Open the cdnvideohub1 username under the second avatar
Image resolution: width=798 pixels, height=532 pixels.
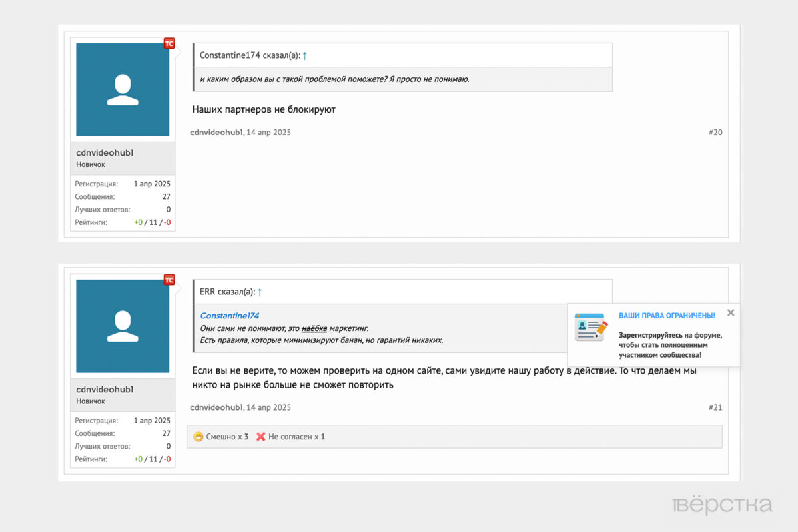click(105, 390)
